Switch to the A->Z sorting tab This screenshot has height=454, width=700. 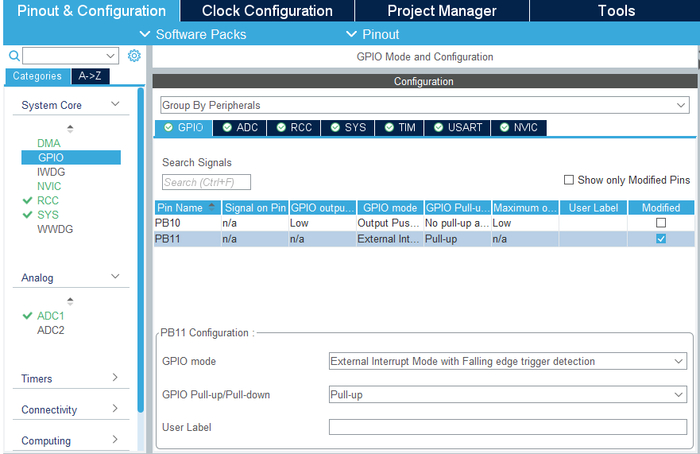point(95,76)
